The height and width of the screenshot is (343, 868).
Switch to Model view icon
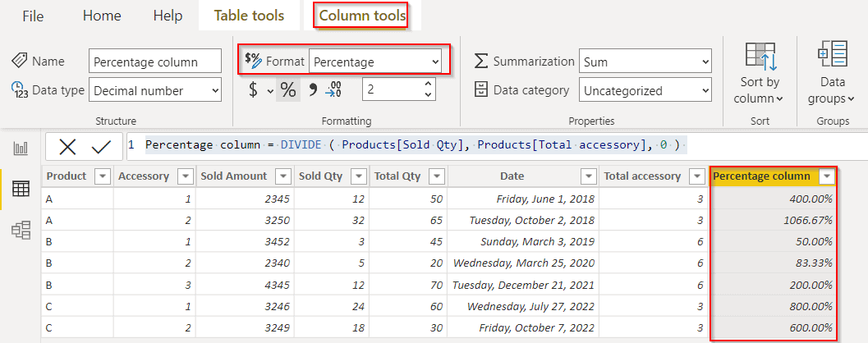pos(21,230)
